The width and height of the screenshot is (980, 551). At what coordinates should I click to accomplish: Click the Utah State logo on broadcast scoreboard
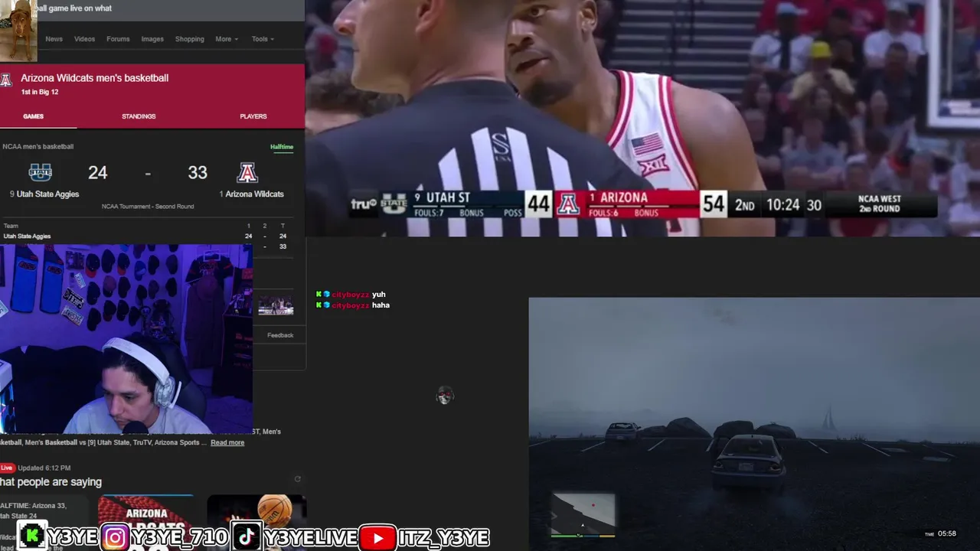(394, 204)
